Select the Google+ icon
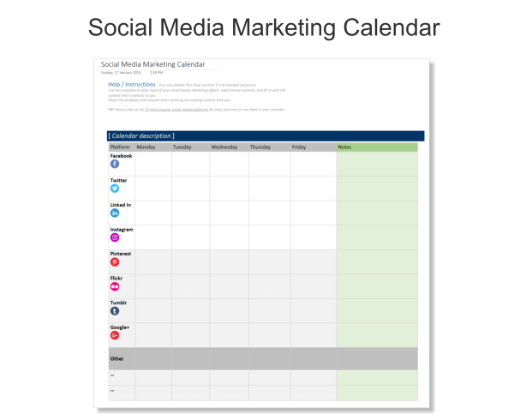Image resolution: width=514 pixels, height=420 pixels. tap(115, 335)
